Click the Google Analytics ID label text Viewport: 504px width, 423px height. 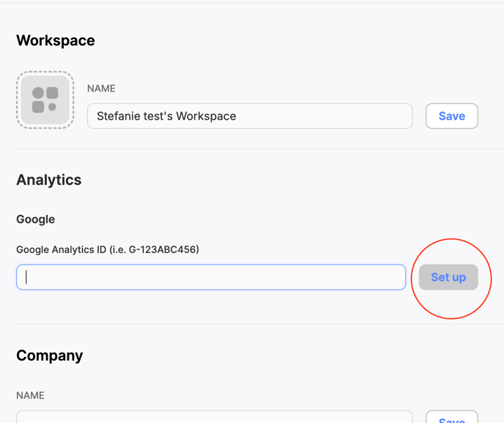[108, 249]
